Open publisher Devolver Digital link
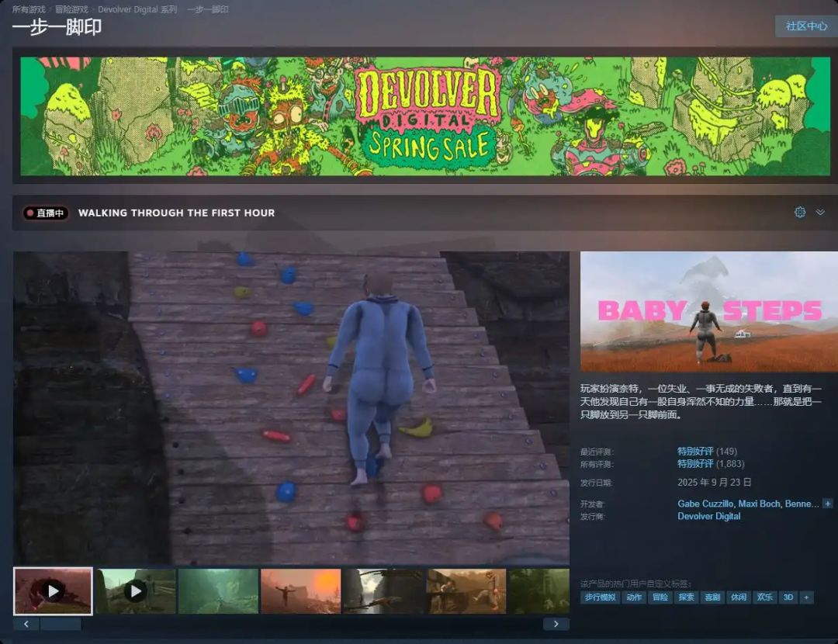 point(708,516)
